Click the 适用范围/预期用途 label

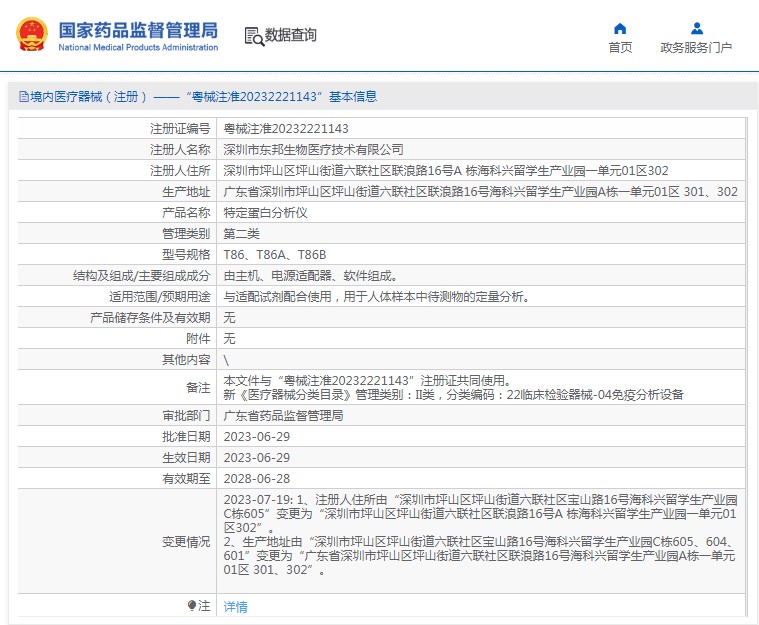pyautogui.click(x=160, y=297)
